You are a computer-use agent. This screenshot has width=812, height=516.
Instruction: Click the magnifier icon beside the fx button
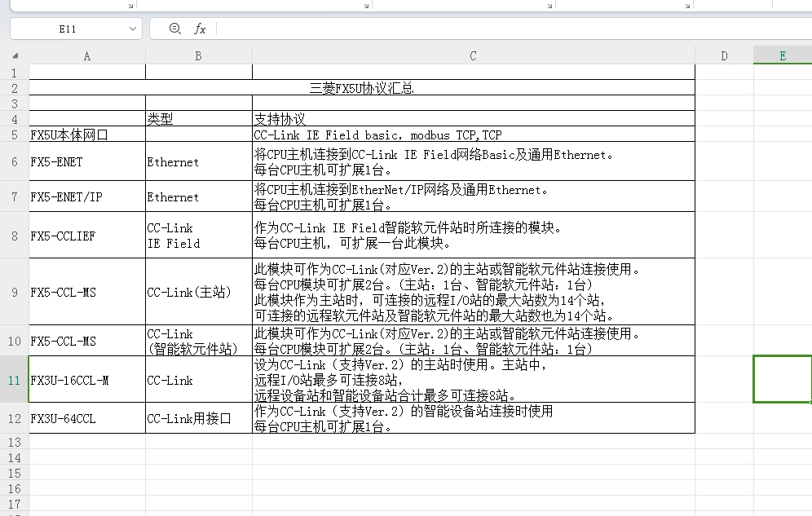[174, 29]
